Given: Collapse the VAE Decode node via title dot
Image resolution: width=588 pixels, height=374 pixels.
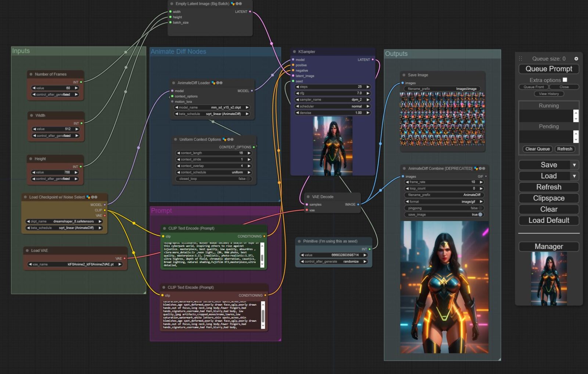Looking at the screenshot, I should tap(308, 197).
